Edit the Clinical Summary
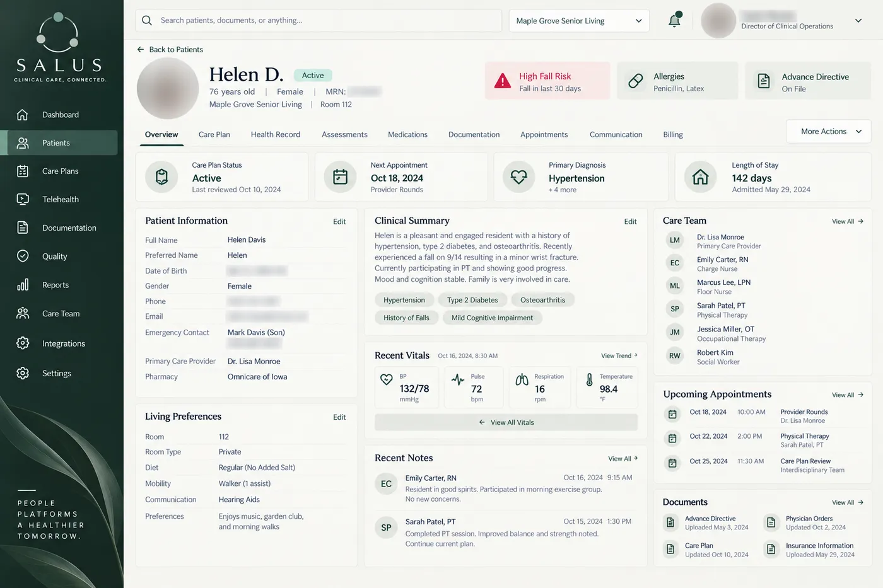This screenshot has height=588, width=883. [630, 221]
